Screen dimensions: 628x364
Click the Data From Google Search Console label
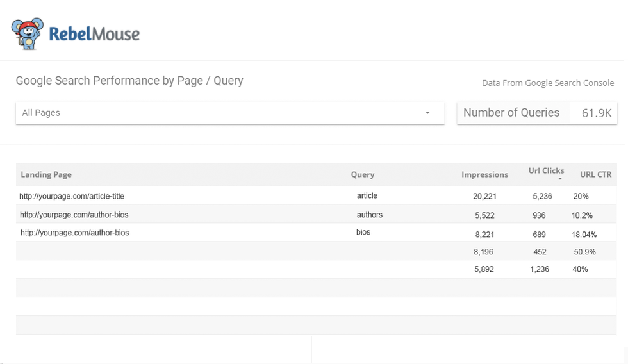coord(548,83)
